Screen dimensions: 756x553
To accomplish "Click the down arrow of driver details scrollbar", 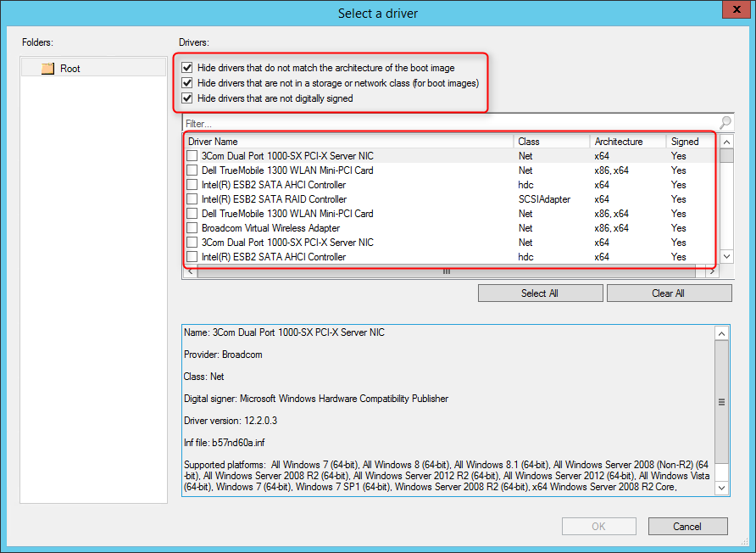I will coord(721,488).
